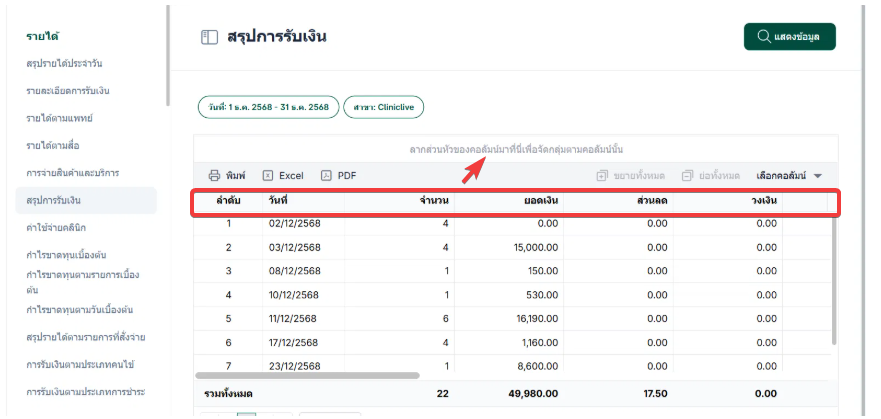Open the เลือกคอลัมน์ column chooser dropdown

pyautogui.click(x=790, y=175)
